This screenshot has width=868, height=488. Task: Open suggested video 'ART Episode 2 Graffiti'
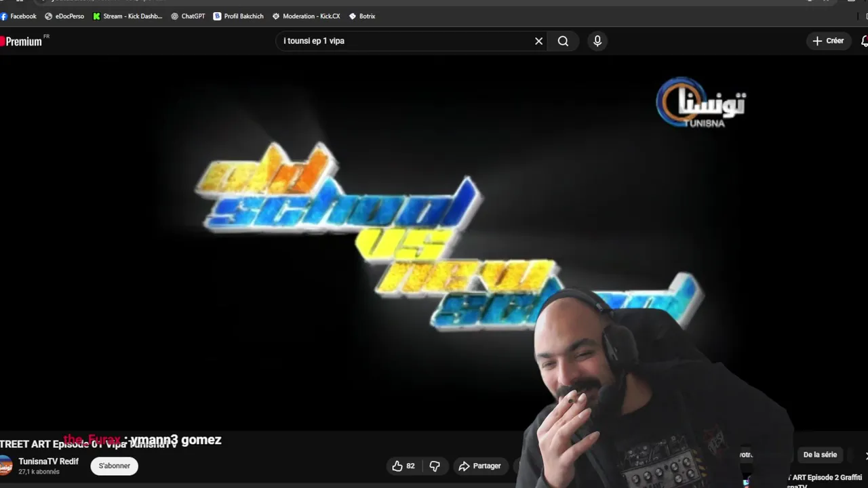(824, 481)
